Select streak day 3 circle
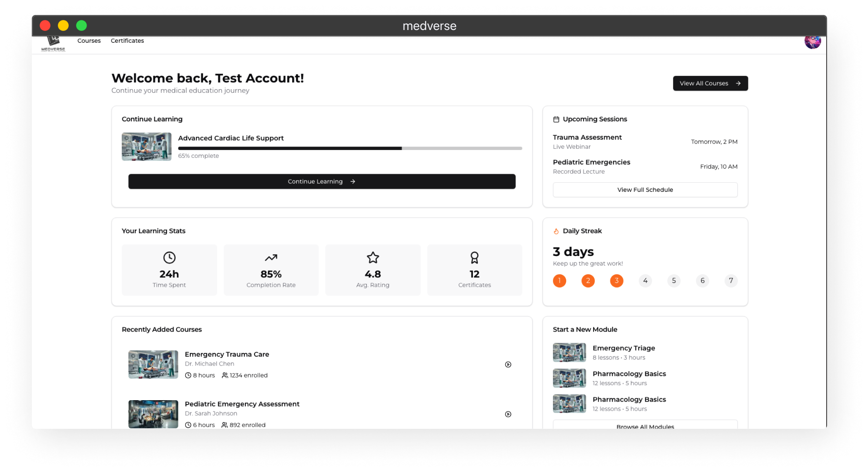Screen dimensions: 868x472 pos(616,281)
